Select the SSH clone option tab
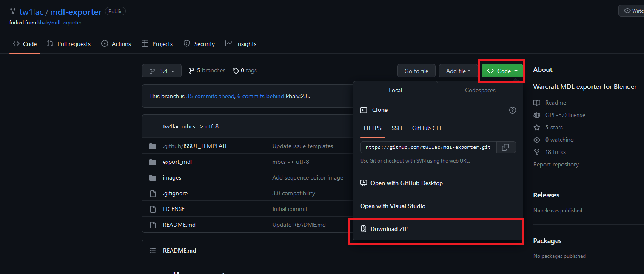Viewport: 644px width, 274px height. tap(396, 128)
